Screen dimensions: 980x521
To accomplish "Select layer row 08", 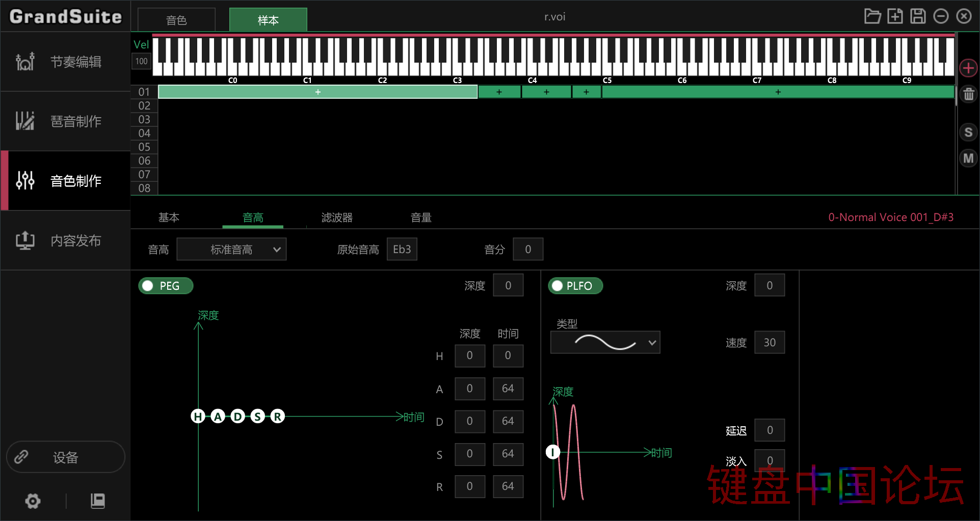I will 144,188.
